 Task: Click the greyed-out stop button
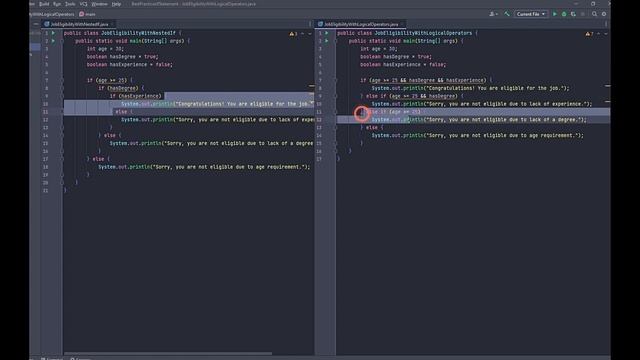click(x=582, y=14)
